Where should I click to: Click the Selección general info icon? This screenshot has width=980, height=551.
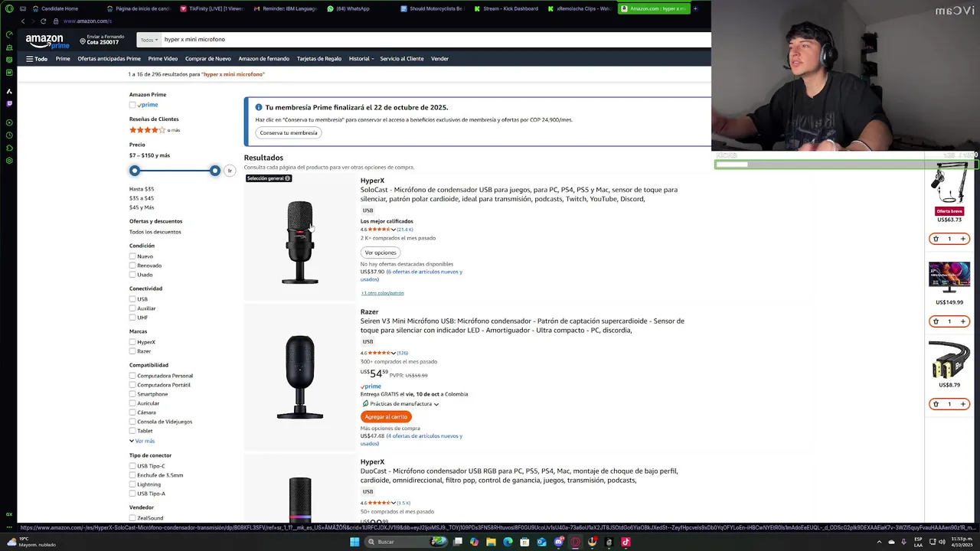pyautogui.click(x=287, y=178)
